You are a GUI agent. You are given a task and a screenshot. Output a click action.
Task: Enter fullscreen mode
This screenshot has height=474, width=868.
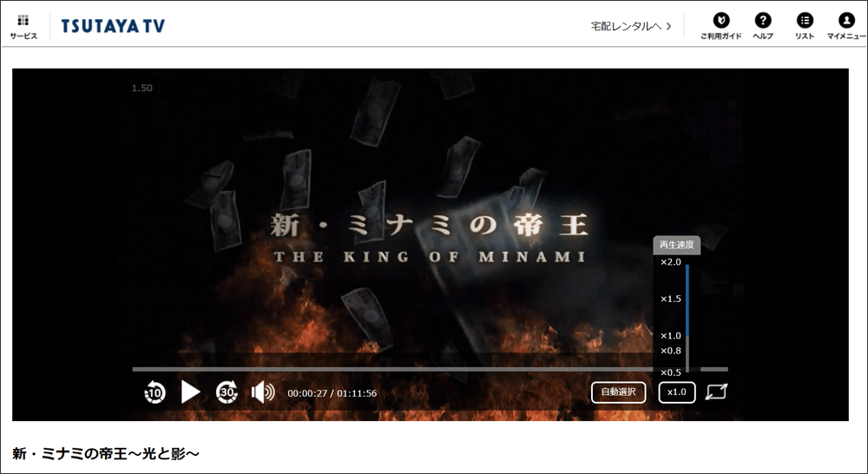click(x=717, y=392)
